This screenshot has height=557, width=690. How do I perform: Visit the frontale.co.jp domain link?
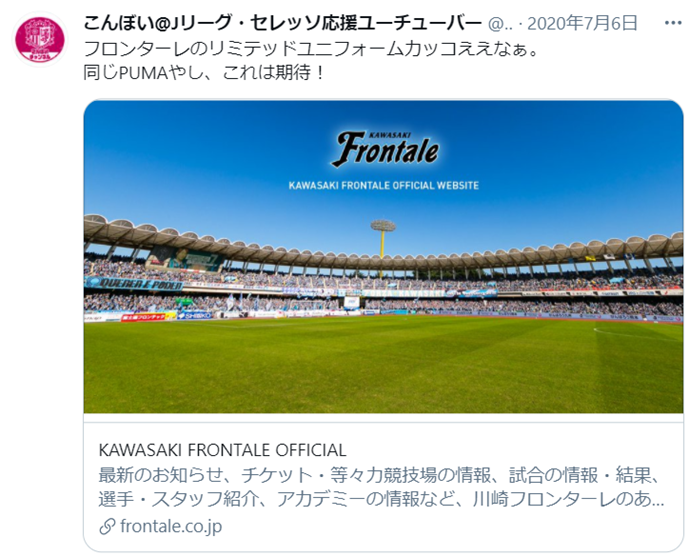(171, 526)
